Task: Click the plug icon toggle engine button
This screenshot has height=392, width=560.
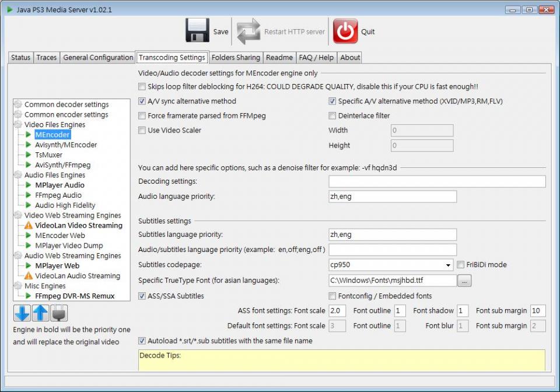Action: click(59, 313)
